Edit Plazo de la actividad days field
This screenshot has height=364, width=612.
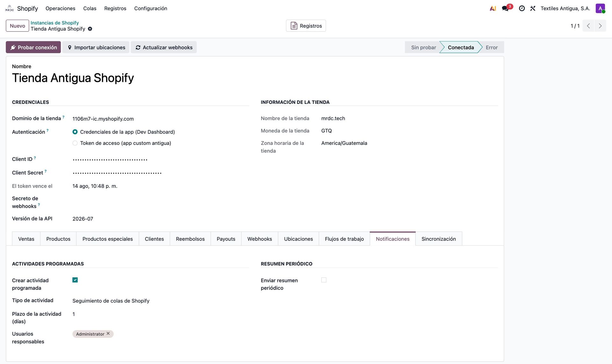(x=161, y=314)
